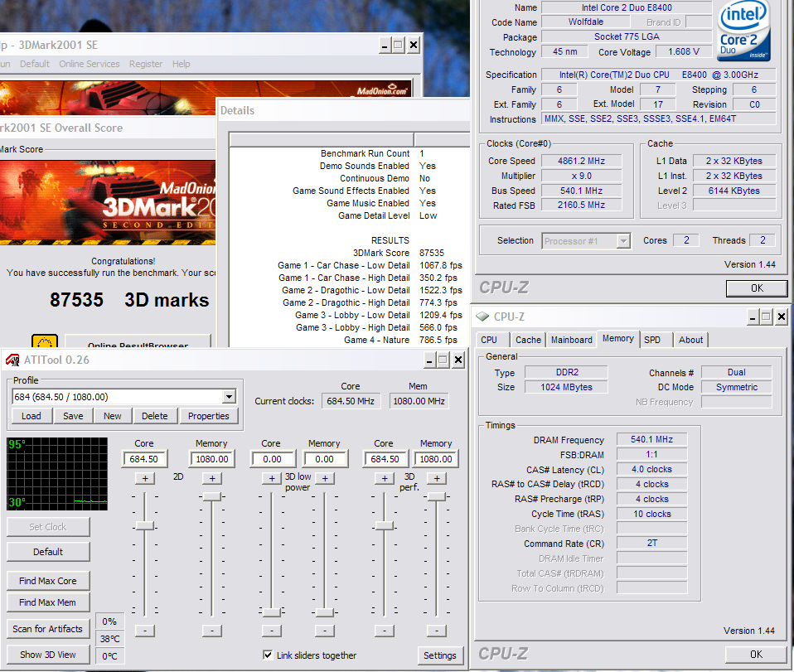Click the 3D perf Core slider handle
The image size is (794, 672).
[x=385, y=525]
